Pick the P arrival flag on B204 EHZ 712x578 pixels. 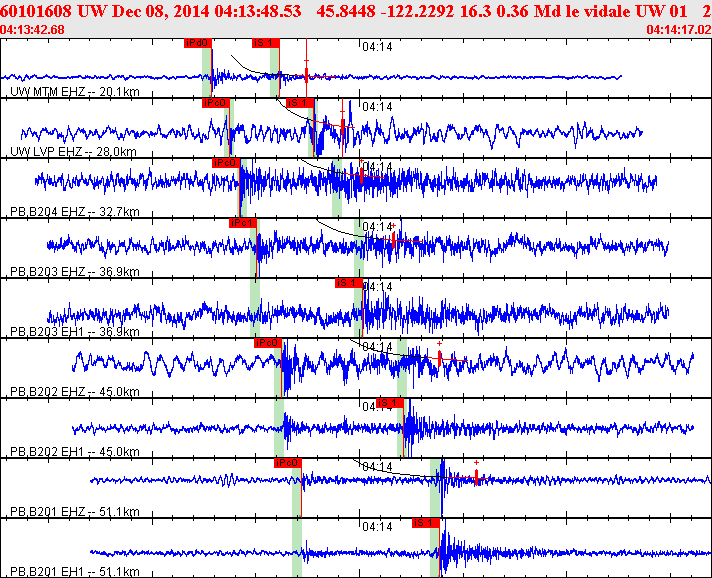coord(226,163)
